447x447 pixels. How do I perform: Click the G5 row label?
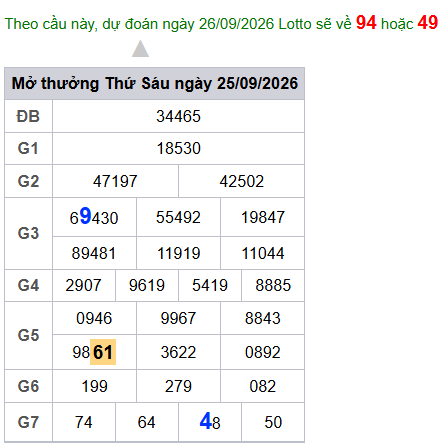(28, 335)
